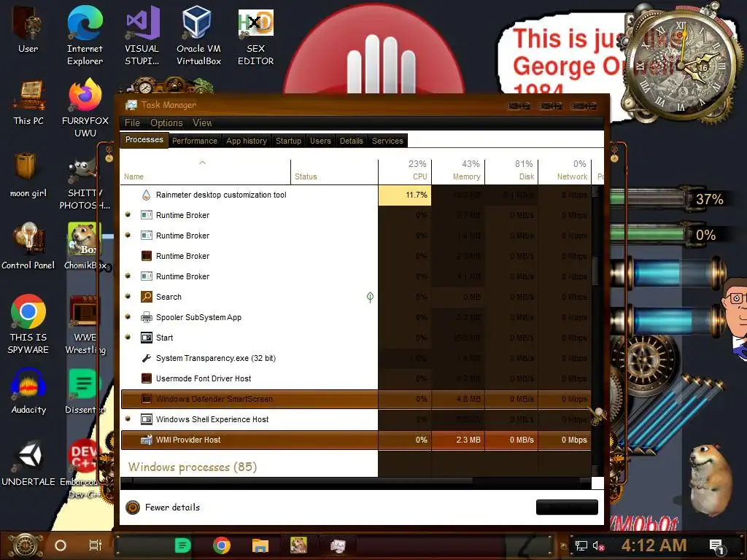The width and height of the screenshot is (747, 560).
Task: Select the Windows Defender SmartScreen process
Action: pyautogui.click(x=356, y=399)
